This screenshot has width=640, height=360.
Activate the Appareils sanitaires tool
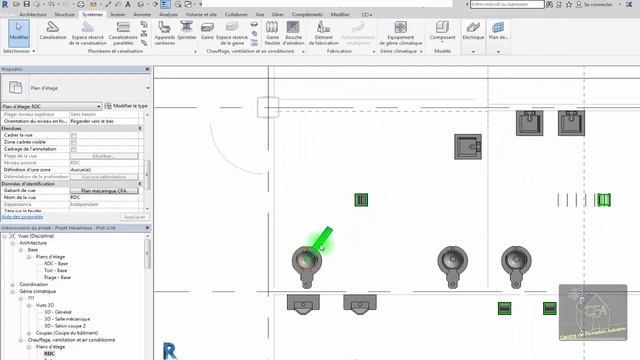click(x=164, y=33)
